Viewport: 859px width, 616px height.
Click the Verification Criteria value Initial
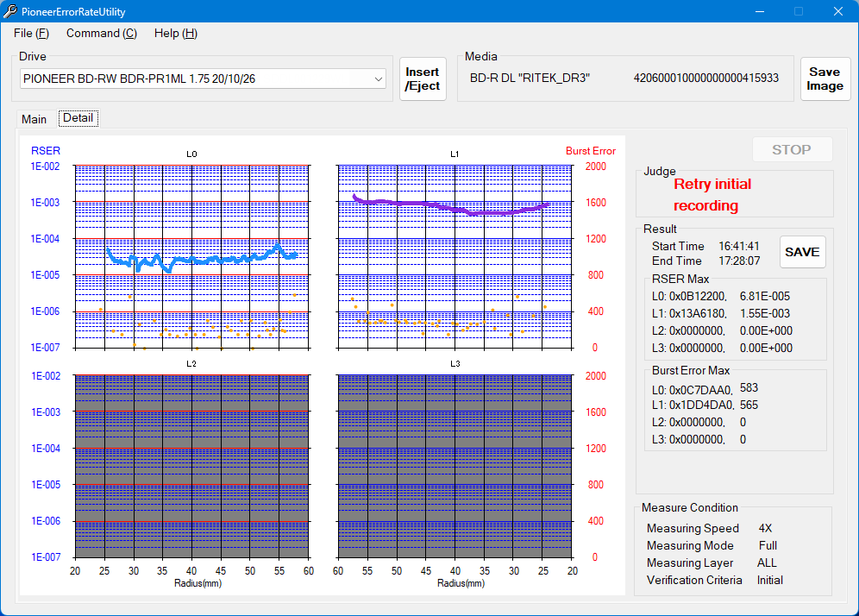[769, 580]
